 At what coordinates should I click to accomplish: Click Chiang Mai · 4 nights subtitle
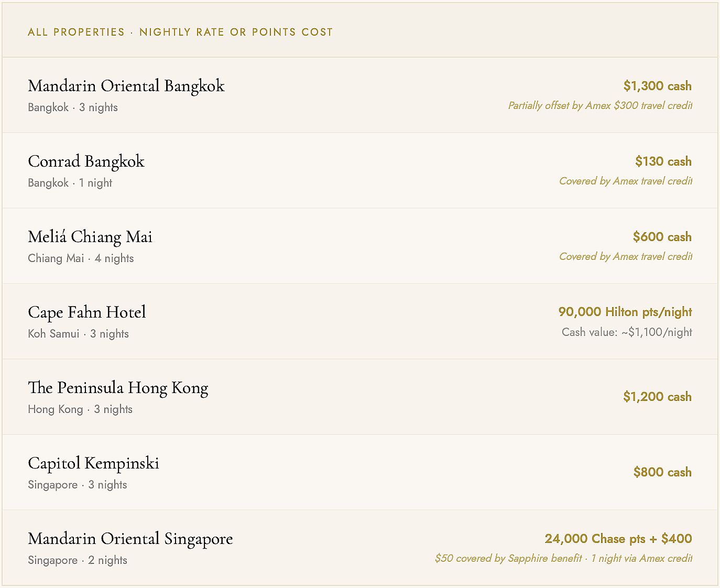pyautogui.click(x=81, y=258)
